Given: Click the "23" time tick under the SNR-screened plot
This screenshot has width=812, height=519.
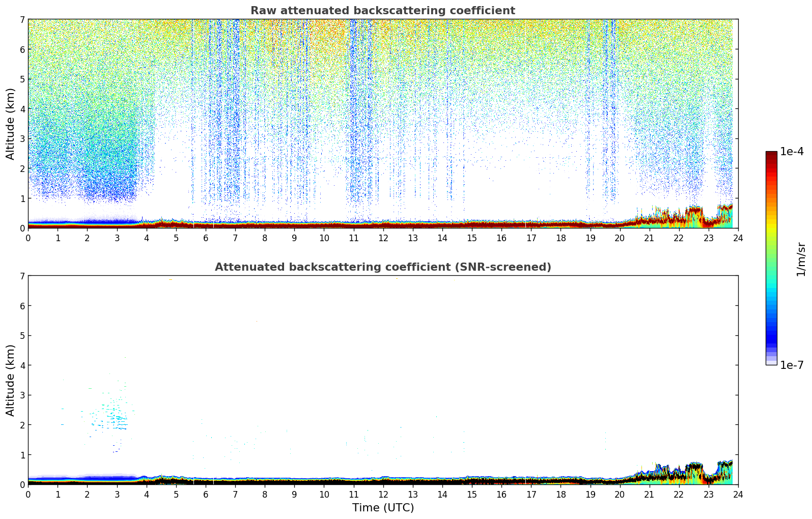Looking at the screenshot, I should [x=709, y=494].
